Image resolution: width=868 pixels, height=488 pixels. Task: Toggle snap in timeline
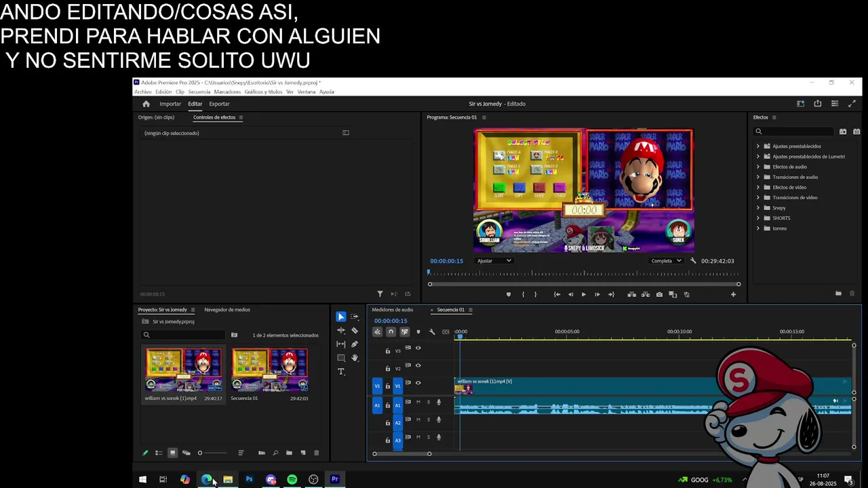click(391, 331)
